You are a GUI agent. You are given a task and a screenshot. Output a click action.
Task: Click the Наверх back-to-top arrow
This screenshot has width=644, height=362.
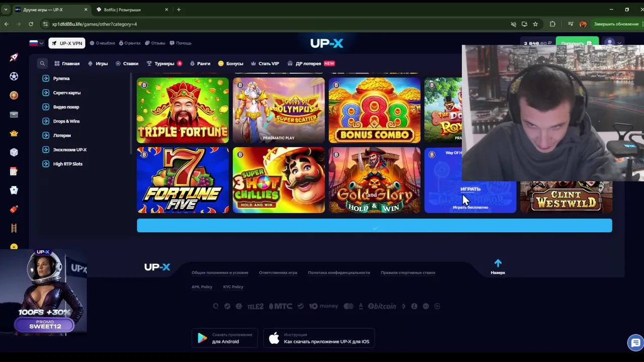click(x=498, y=266)
